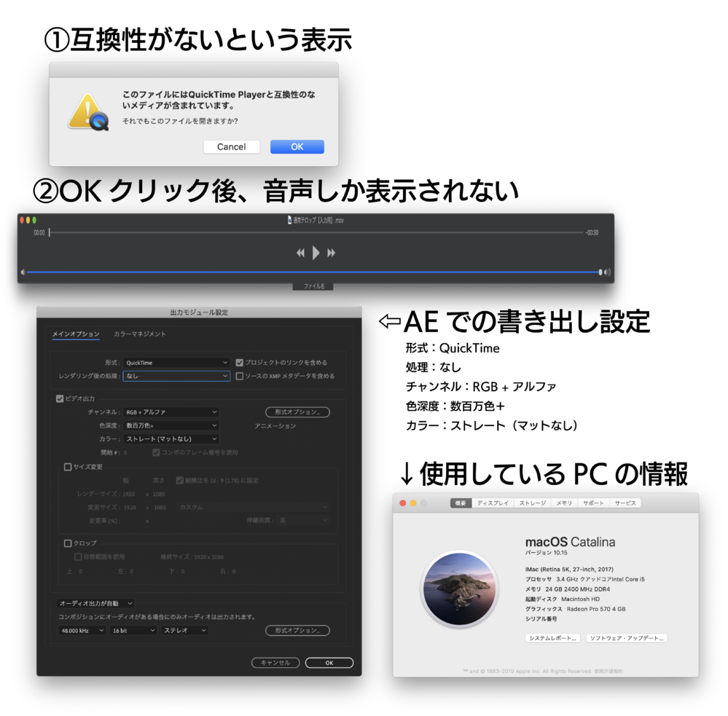Image resolution: width=728 pixels, height=716 pixels.
Task: Open 形式 QuickTime format dropdown
Action: point(176,363)
